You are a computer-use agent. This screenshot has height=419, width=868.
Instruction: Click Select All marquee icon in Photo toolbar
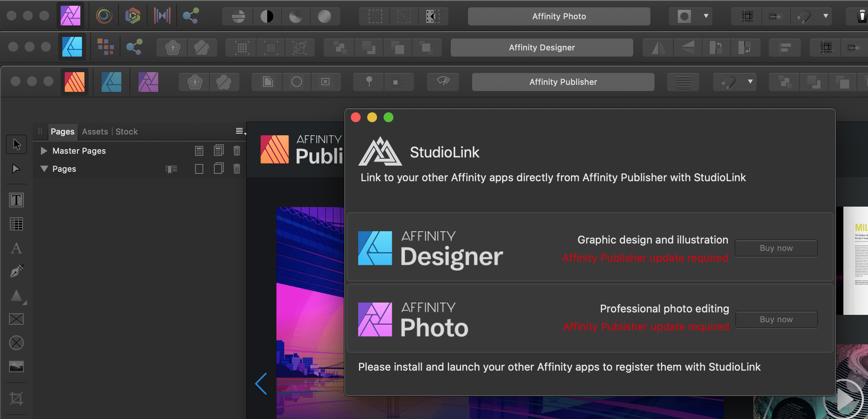click(x=375, y=16)
